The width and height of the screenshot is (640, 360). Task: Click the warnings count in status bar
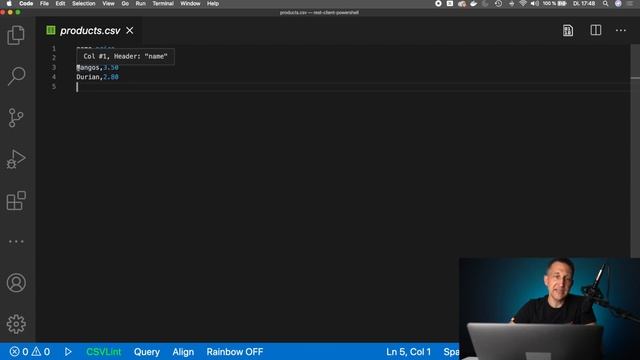[41, 352]
